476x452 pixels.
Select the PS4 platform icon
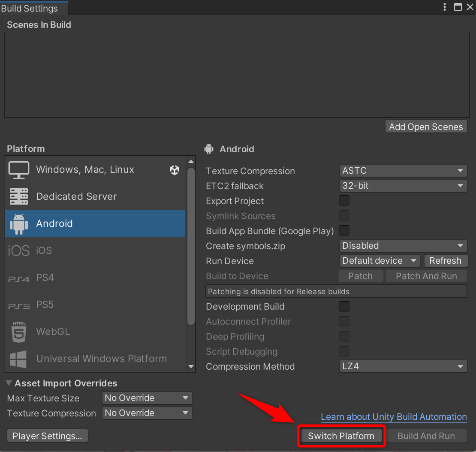19,279
